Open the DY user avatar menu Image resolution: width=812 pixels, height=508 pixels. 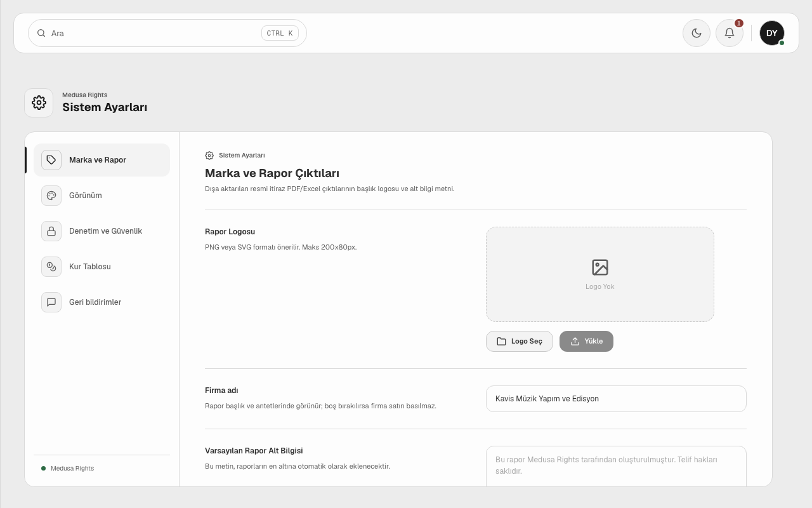772,33
